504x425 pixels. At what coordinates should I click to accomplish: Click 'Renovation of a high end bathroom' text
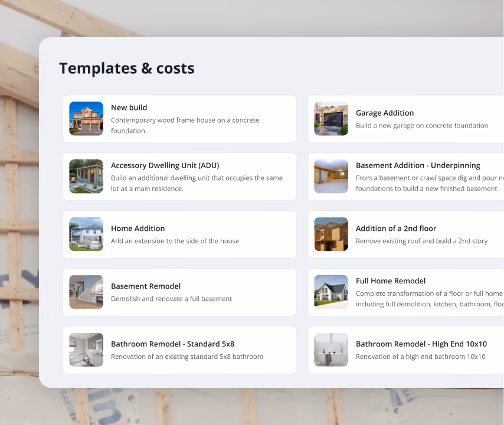pos(420,357)
